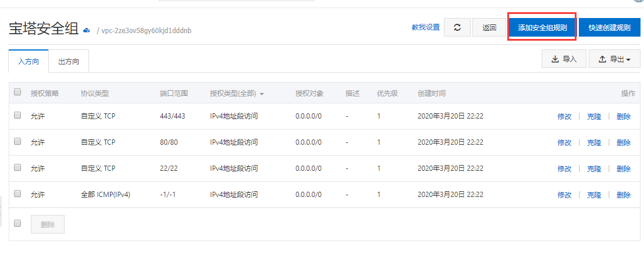Check the bottom checkbox beside the 删除 button

[x=17, y=223]
